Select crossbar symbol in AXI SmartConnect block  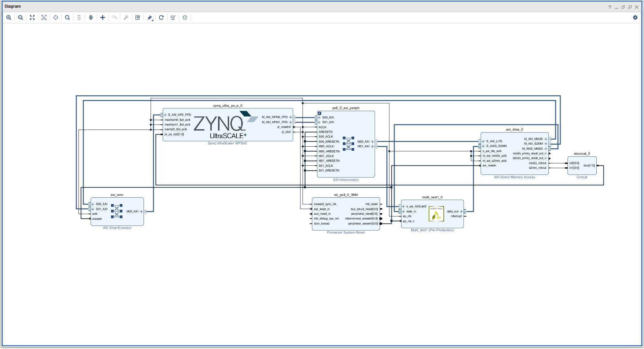(117, 211)
